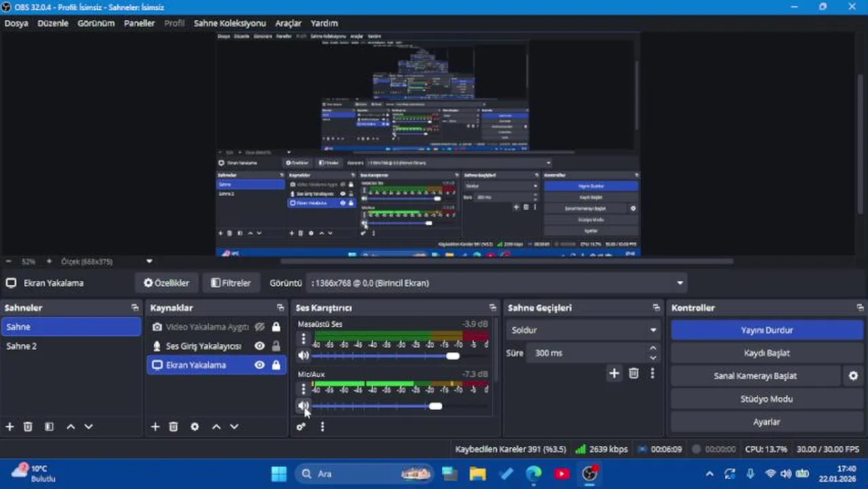Open the Yardım menu
The height and width of the screenshot is (489, 868).
click(324, 23)
